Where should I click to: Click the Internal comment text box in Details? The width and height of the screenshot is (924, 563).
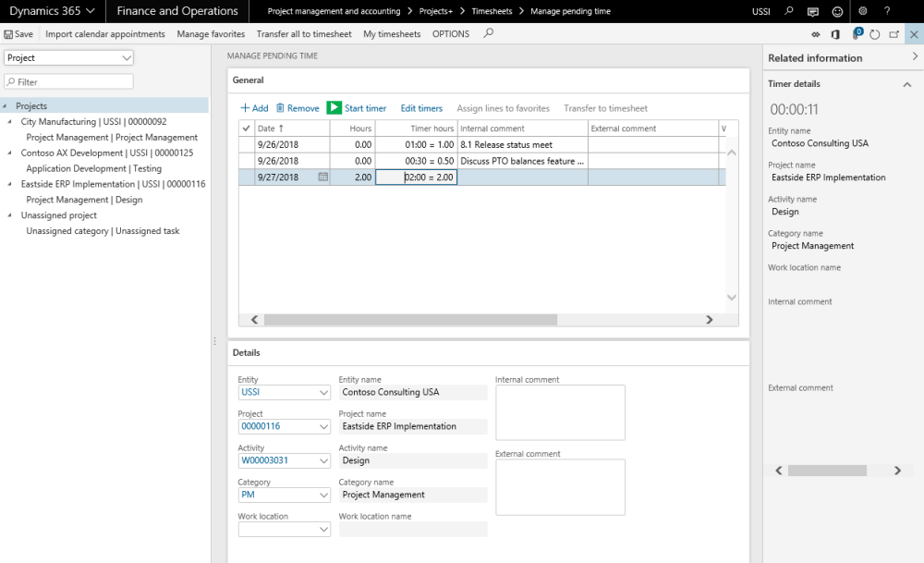561,412
